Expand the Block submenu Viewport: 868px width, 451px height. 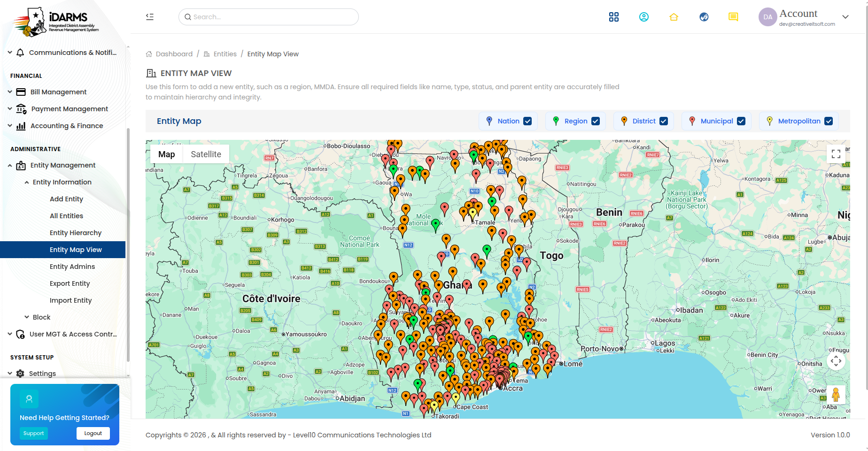tap(27, 317)
